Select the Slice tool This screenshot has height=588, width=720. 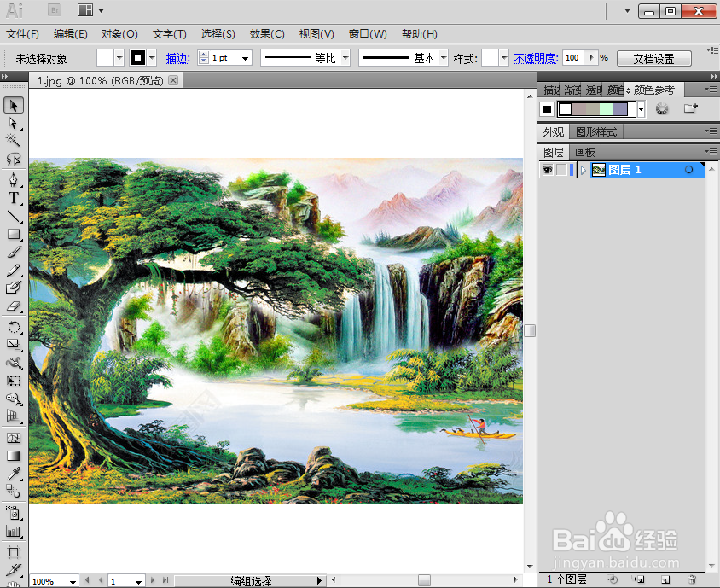coord(14,569)
